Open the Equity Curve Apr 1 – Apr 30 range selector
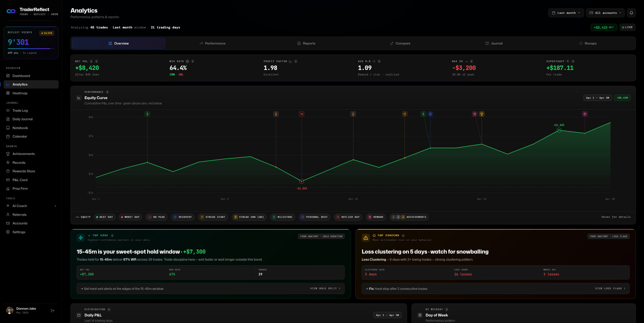The image size is (644, 323). 597,98
